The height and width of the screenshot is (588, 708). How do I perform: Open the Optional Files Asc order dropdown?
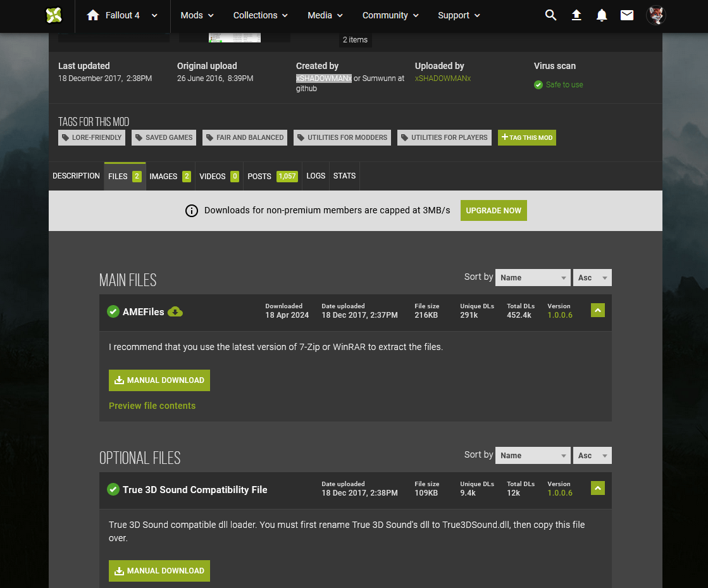coord(592,456)
